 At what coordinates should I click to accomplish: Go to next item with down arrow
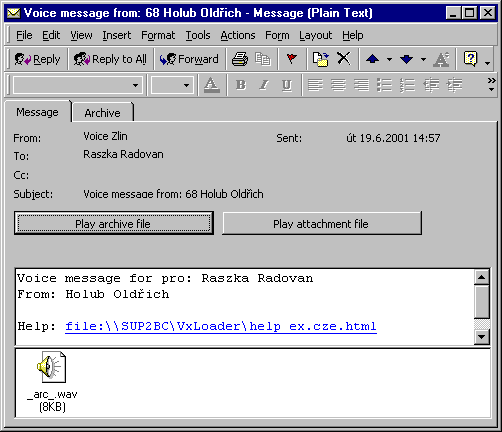coord(406,59)
